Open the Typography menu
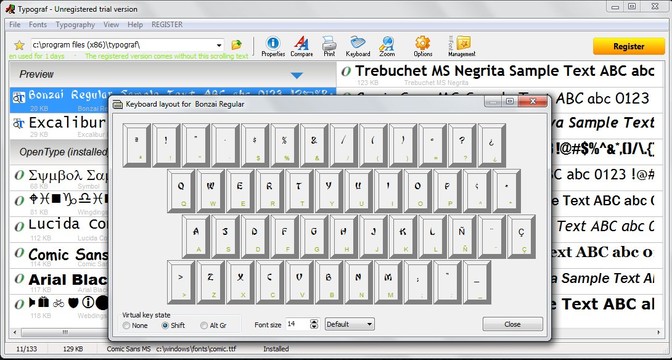This screenshot has height=360, width=672. click(x=75, y=25)
